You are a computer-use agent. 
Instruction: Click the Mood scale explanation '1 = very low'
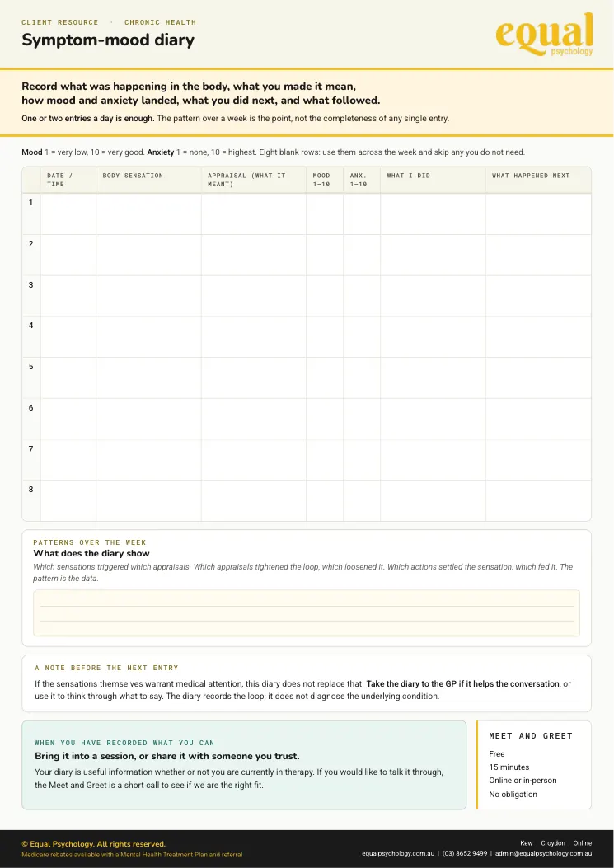click(x=67, y=152)
